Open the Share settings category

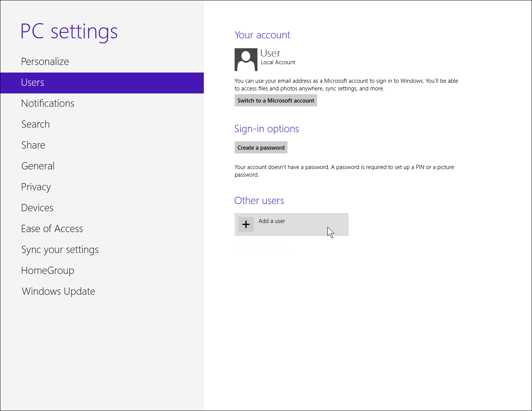pos(102,145)
